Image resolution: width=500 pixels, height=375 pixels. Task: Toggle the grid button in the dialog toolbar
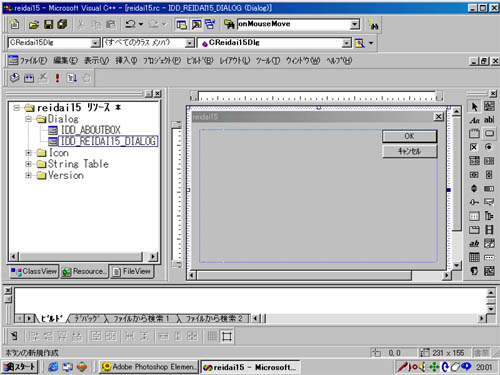coord(212,336)
